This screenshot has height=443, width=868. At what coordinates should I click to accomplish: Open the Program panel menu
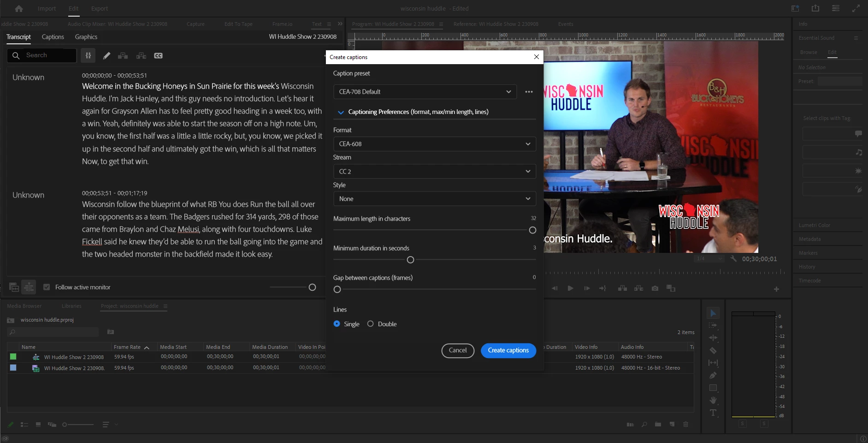pyautogui.click(x=441, y=24)
